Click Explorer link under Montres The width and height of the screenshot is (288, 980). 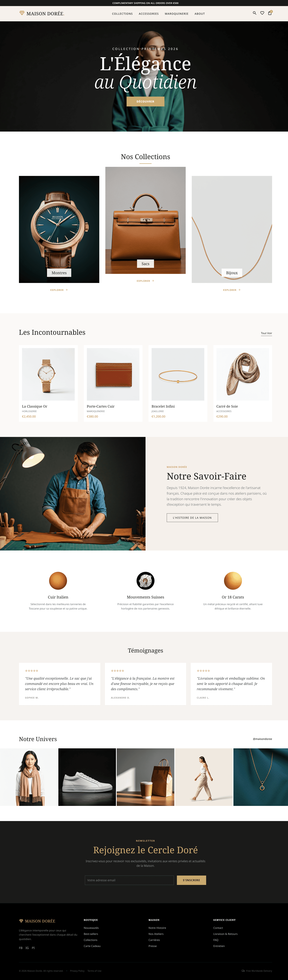pos(59,290)
